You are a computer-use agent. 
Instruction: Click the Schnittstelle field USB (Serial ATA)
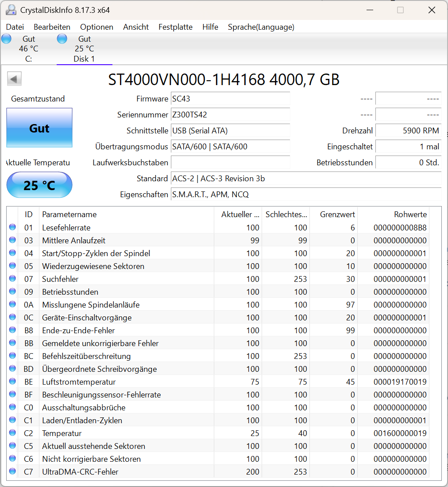[x=230, y=131]
